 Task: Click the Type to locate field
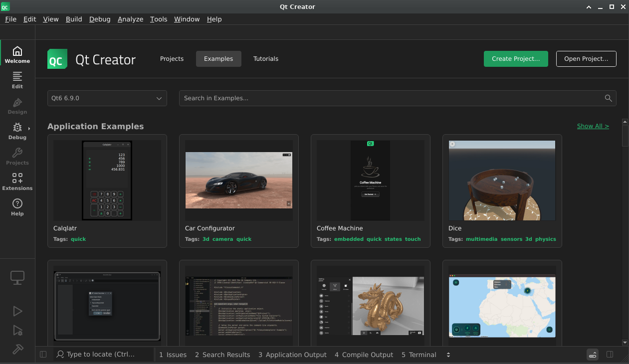pyautogui.click(x=103, y=355)
